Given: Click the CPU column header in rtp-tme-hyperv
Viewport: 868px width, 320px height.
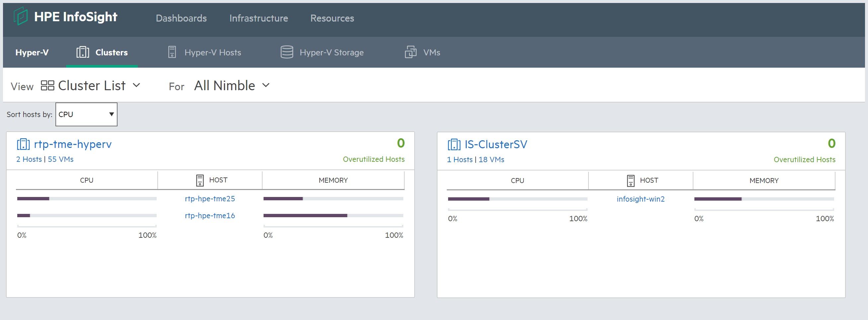Looking at the screenshot, I should [87, 180].
